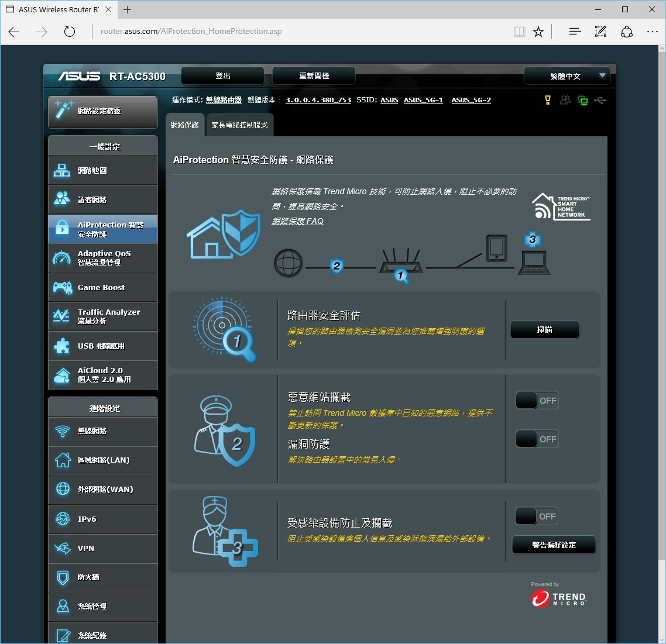The height and width of the screenshot is (644, 666).
Task: Click the Scan (掃描) button
Action: pyautogui.click(x=544, y=329)
